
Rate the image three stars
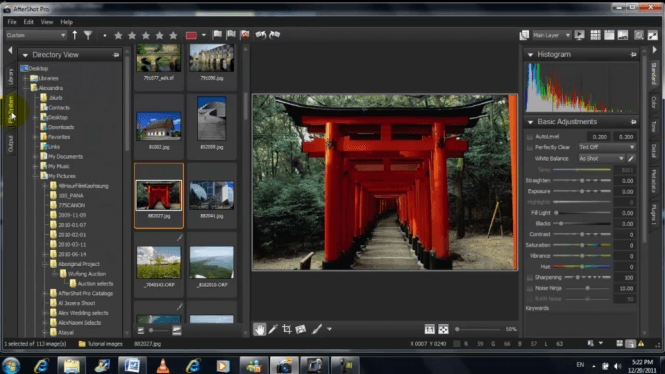click(x=146, y=35)
